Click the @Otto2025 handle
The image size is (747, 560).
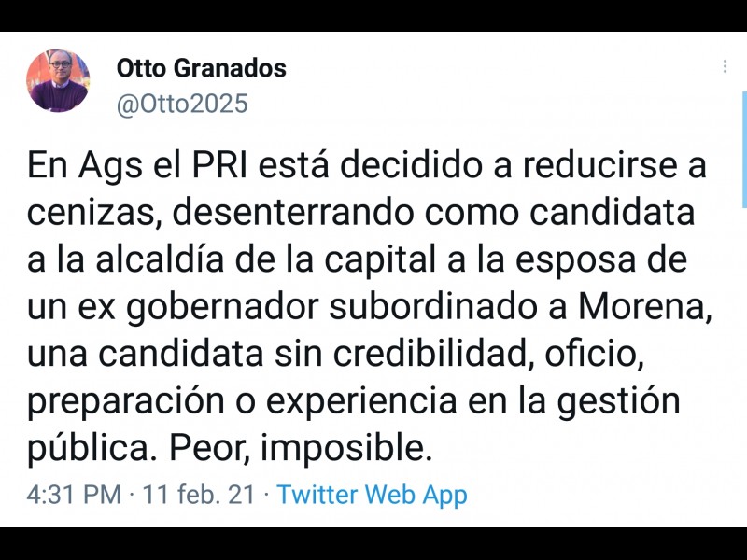[x=182, y=104]
